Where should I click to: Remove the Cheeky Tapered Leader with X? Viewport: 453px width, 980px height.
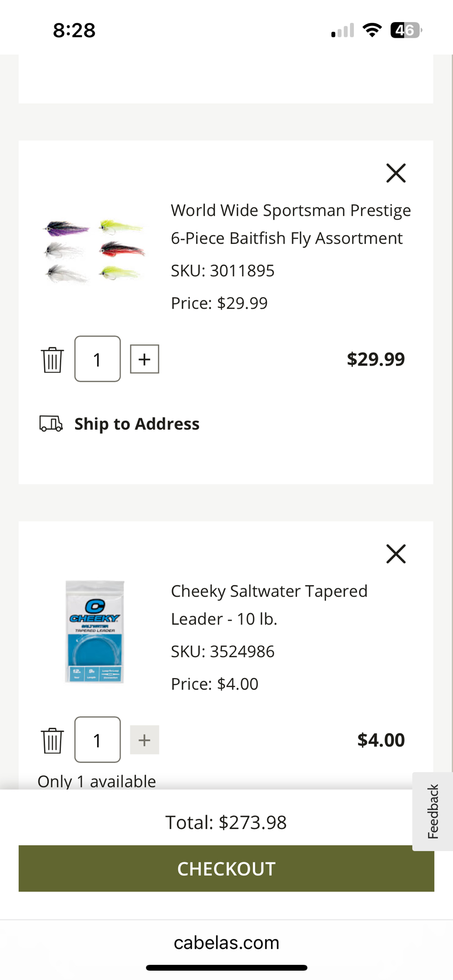coord(396,554)
